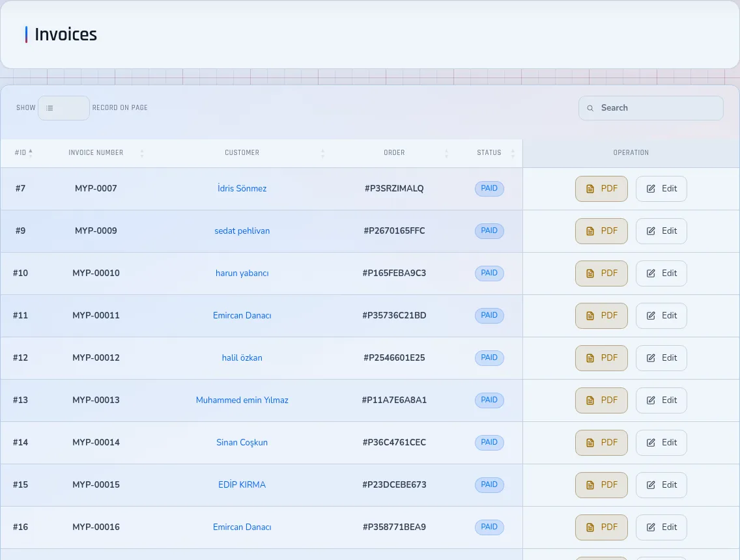Click the PDF document icon for invoice MYP-0007
The height and width of the screenshot is (560, 740).
point(590,189)
